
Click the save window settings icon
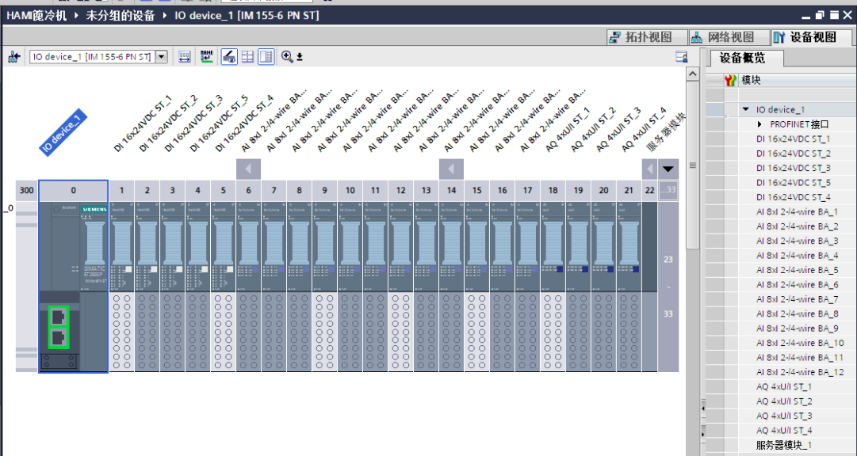coord(682,57)
